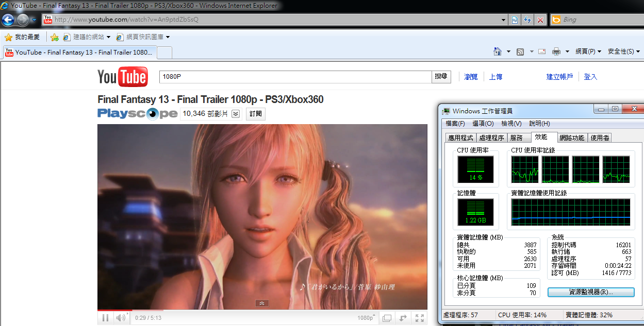The height and width of the screenshot is (326, 644).
Task: Click the 14 % CPU usage meter
Action: click(x=475, y=169)
